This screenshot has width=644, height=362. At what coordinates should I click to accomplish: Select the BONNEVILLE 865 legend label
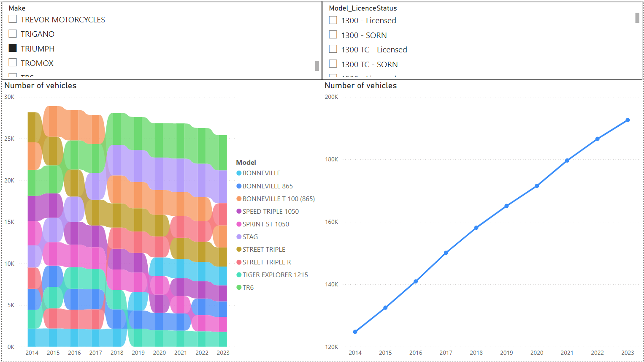click(x=268, y=186)
